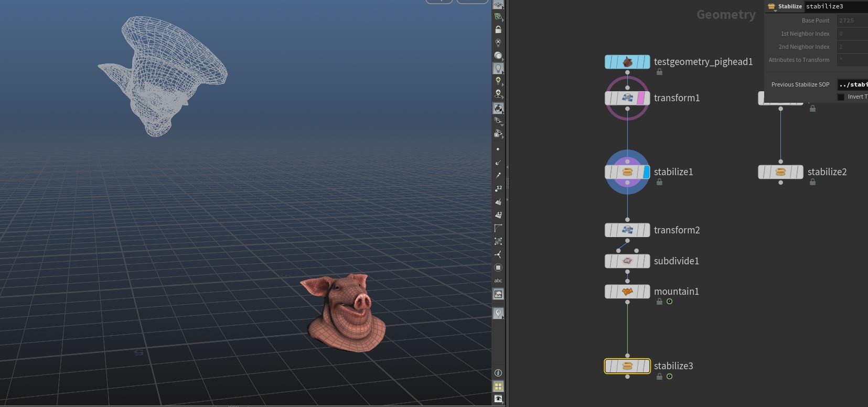Click the abc text display icon
Screen dimensions: 868x407
[x=498, y=281]
